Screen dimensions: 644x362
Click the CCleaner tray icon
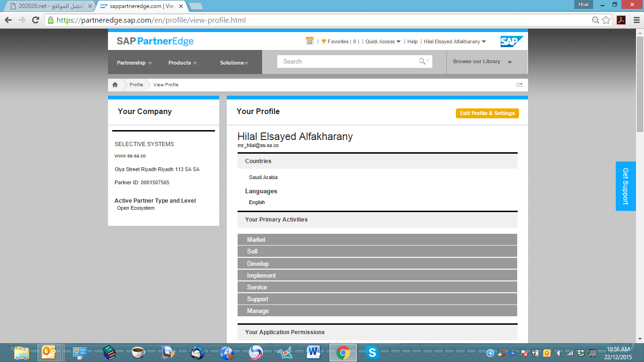pos(502,353)
